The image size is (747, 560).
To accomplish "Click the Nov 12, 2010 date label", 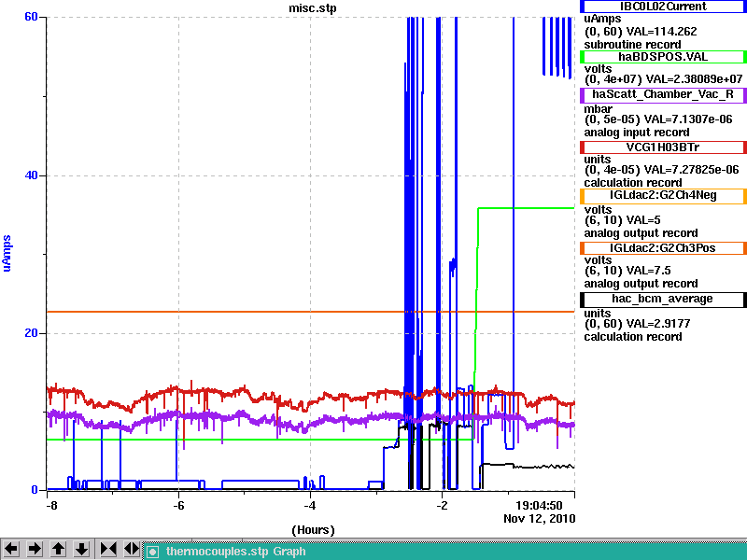I will pyautogui.click(x=540, y=519).
